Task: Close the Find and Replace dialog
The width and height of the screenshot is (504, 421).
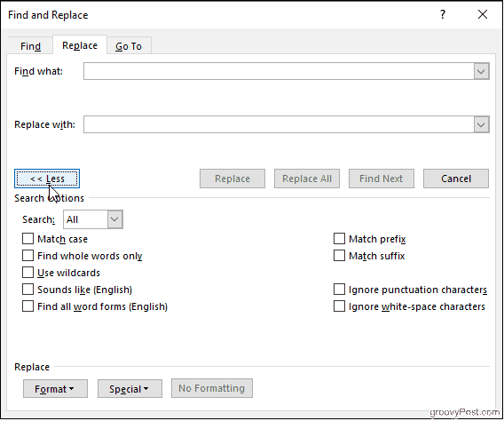Action: [483, 14]
